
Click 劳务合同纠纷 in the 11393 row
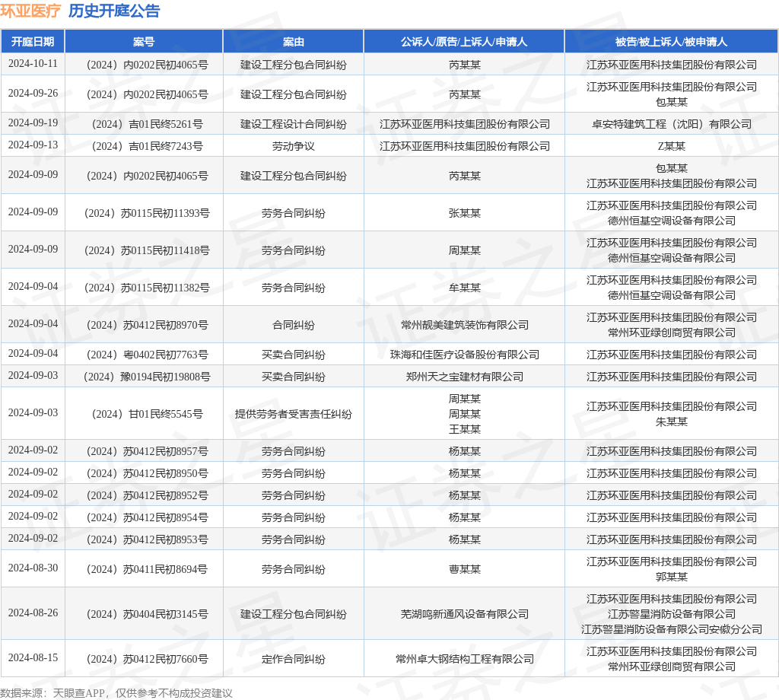click(293, 213)
